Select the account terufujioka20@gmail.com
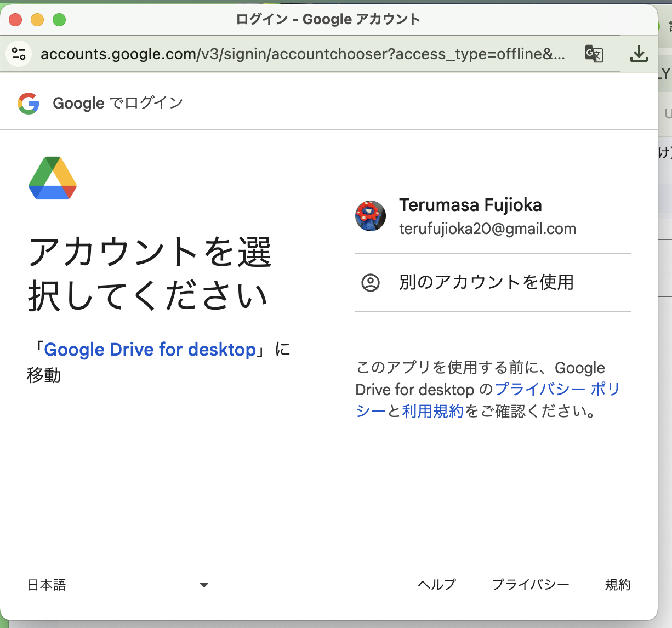This screenshot has width=672, height=628. [487, 229]
